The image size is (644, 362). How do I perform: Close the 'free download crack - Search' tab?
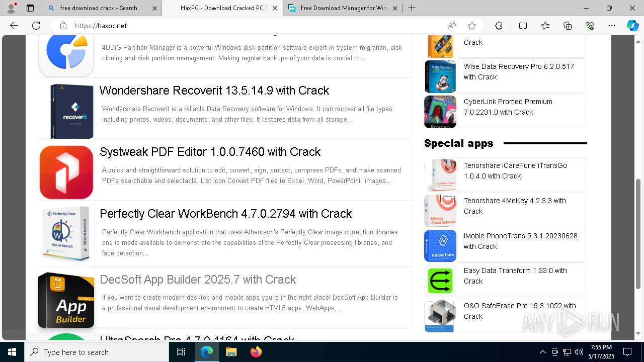(154, 8)
